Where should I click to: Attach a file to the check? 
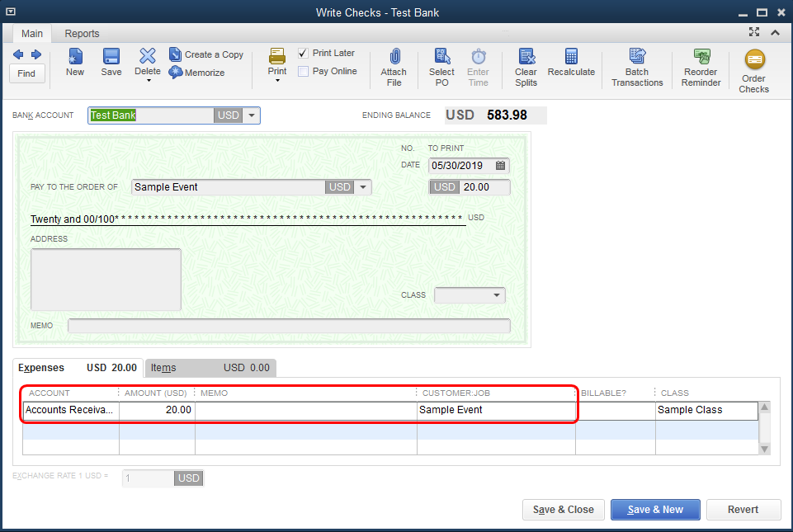point(394,68)
